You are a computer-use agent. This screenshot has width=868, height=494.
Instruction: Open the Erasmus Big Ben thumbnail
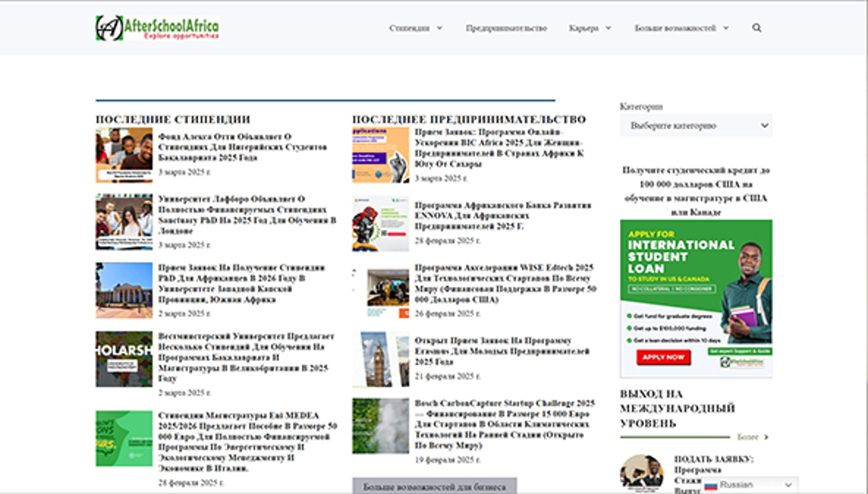(x=380, y=359)
